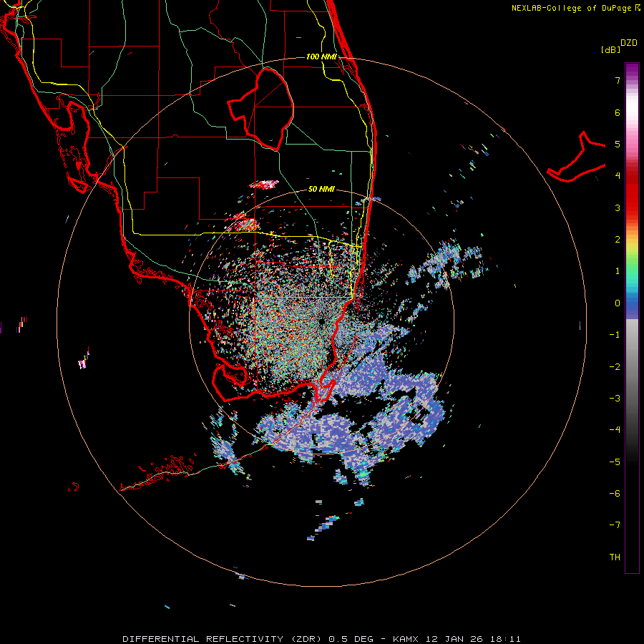Click the DIFFERENTIAL REFLECTIVITY (ZDR) title text

click(223, 639)
